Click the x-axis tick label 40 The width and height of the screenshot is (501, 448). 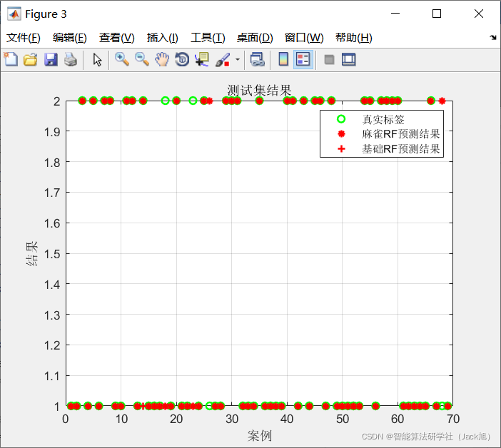tap(287, 419)
